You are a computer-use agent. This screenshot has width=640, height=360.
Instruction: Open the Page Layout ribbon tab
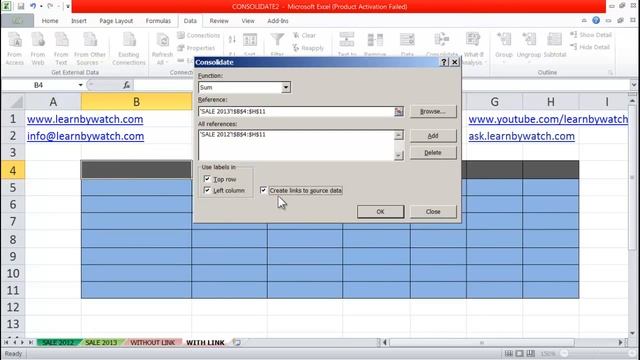coord(116,21)
